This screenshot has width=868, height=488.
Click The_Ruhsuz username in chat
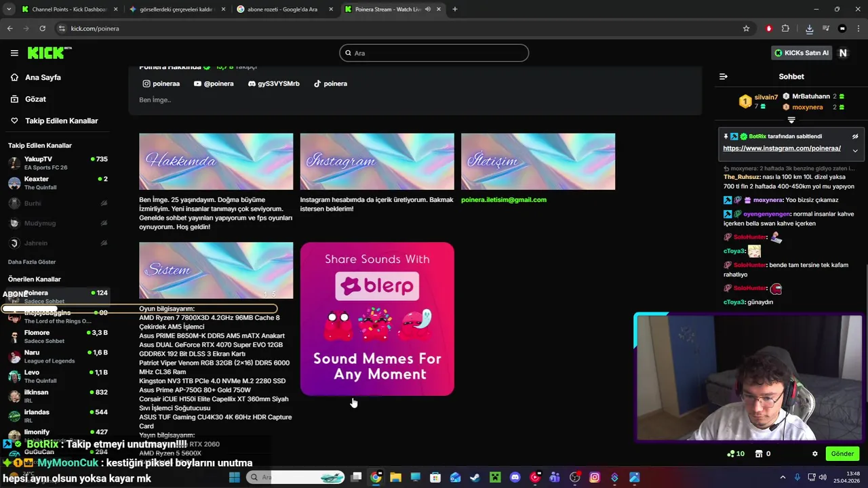click(x=742, y=177)
